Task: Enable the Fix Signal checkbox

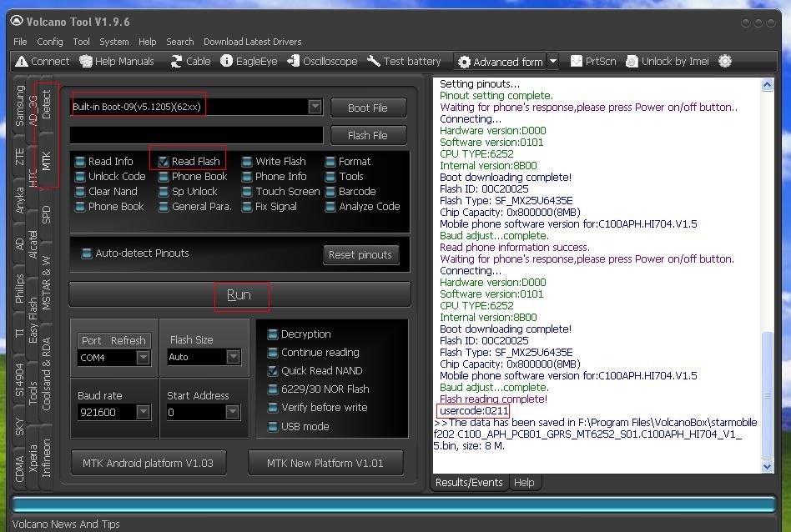Action: pyautogui.click(x=247, y=207)
